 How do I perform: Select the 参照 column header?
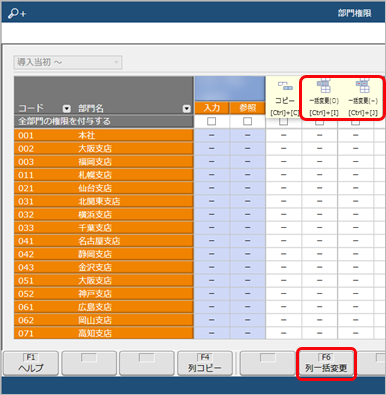tap(248, 108)
